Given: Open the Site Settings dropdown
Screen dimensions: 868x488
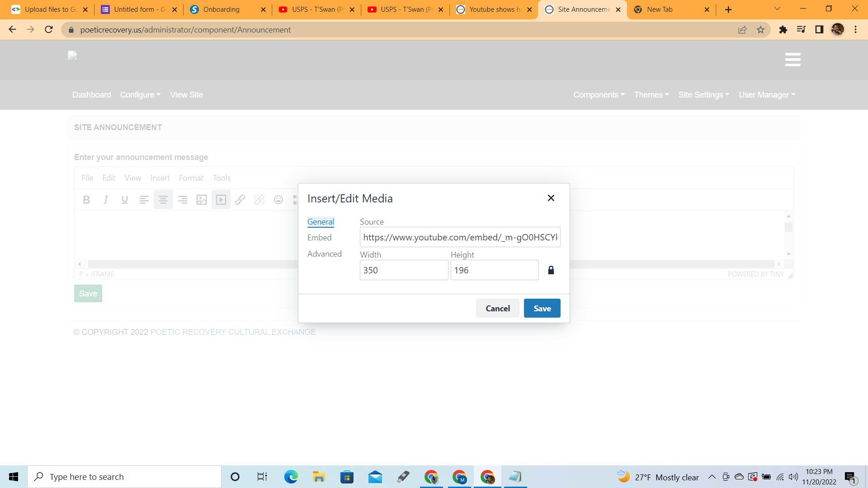Looking at the screenshot, I should click(703, 95).
